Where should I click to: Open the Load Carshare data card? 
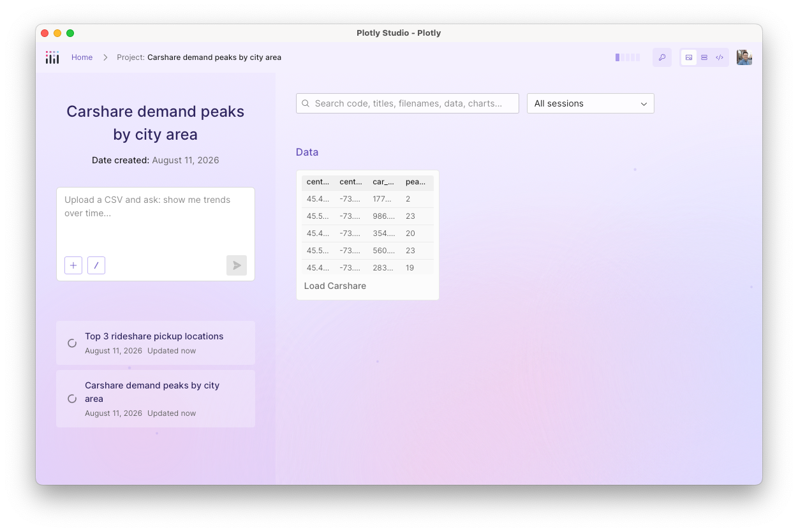[367, 235]
